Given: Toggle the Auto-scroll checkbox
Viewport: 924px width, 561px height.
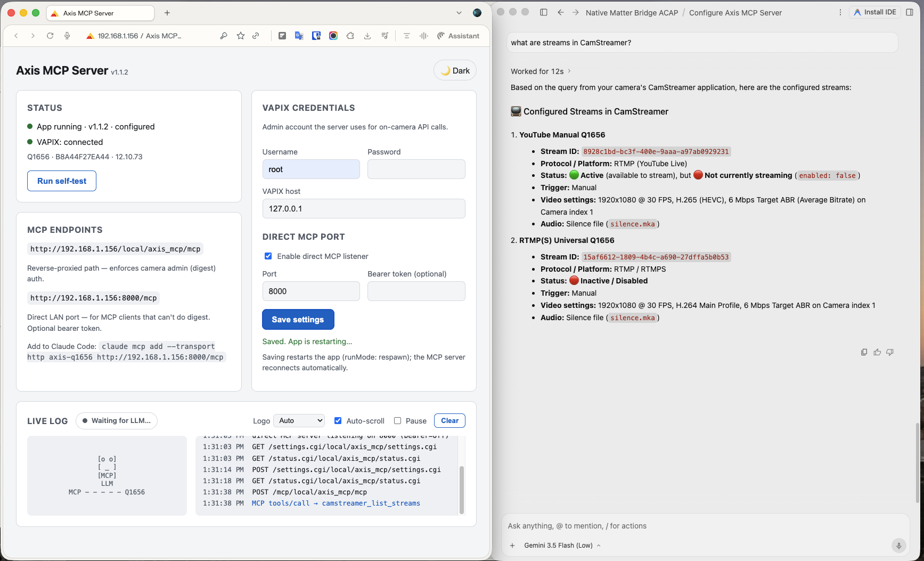Looking at the screenshot, I should 338,421.
